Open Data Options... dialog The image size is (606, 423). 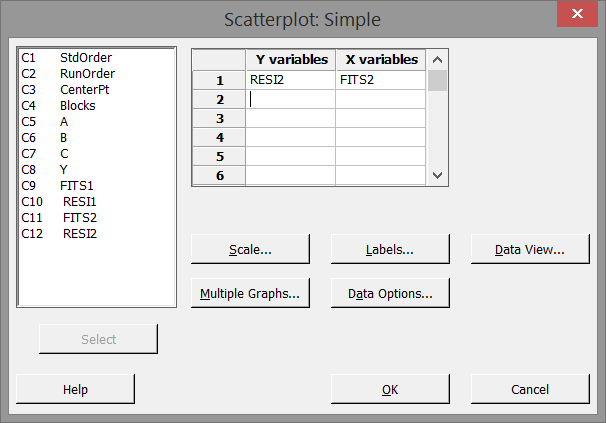(390, 293)
